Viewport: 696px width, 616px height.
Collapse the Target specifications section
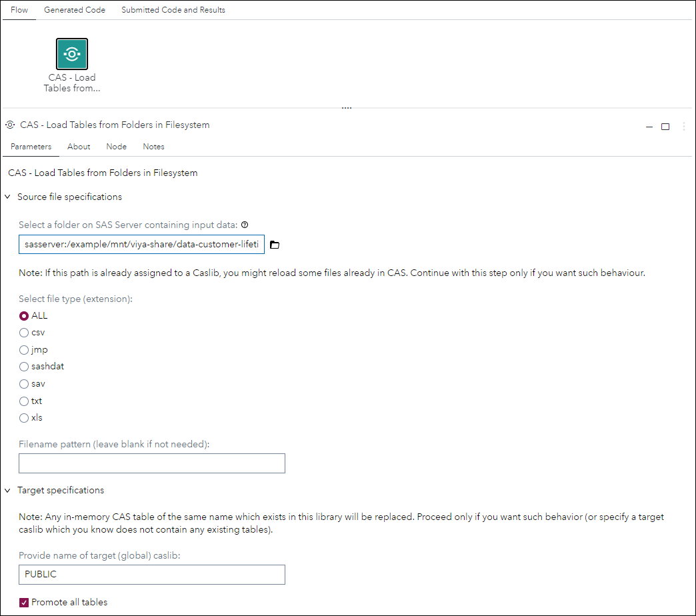7,491
